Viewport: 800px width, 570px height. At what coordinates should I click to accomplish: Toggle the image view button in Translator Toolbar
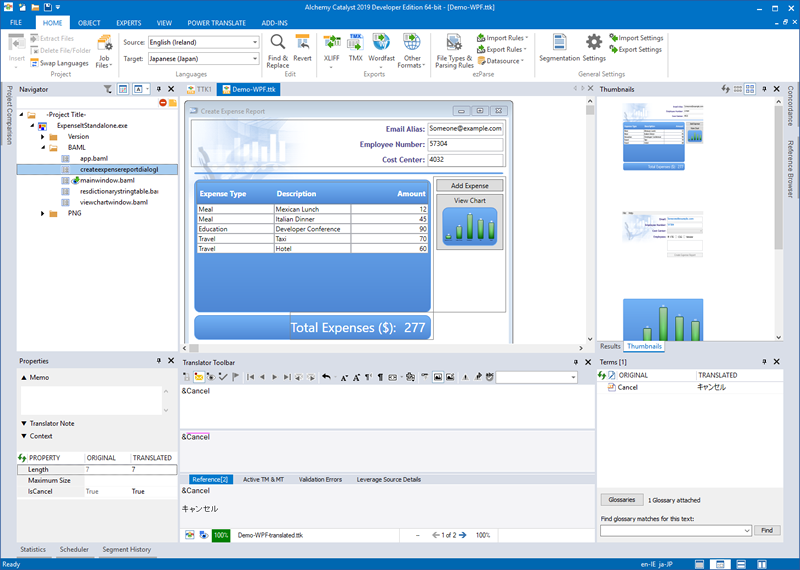point(438,377)
